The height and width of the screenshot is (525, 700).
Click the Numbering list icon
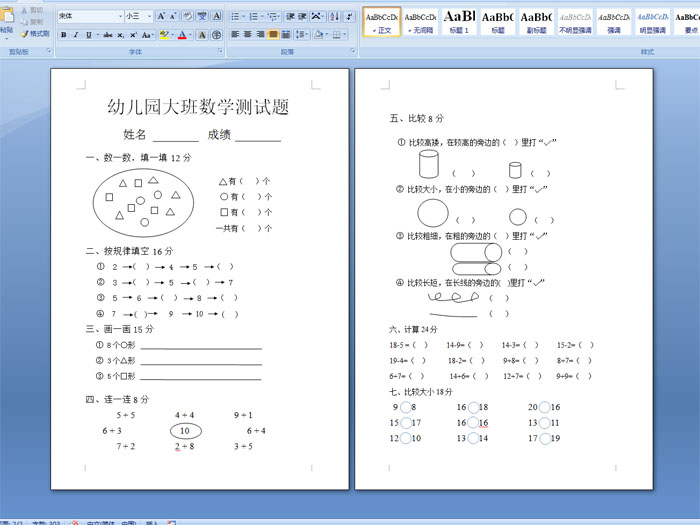click(x=255, y=17)
